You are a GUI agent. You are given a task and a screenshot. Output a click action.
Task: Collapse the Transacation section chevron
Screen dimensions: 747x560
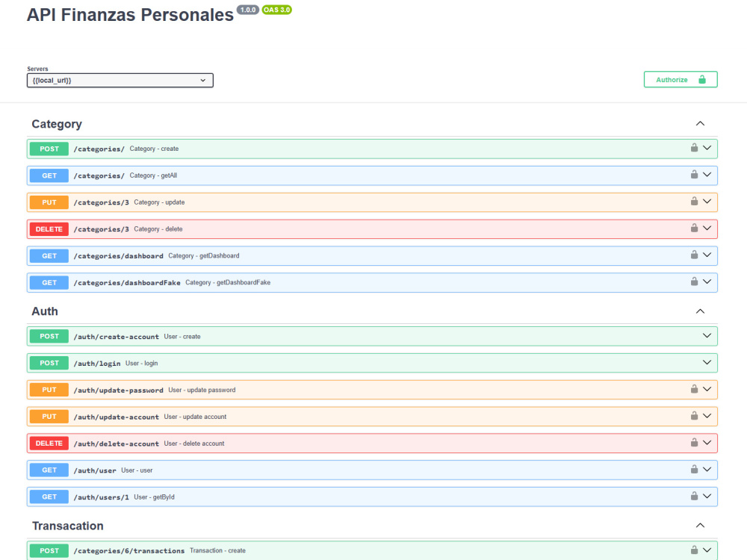(700, 526)
